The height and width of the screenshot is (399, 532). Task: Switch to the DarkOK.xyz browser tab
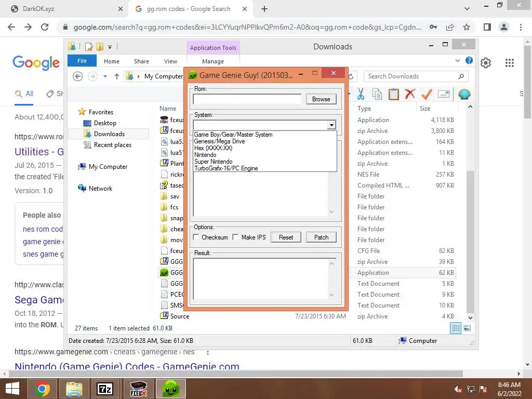[64, 9]
